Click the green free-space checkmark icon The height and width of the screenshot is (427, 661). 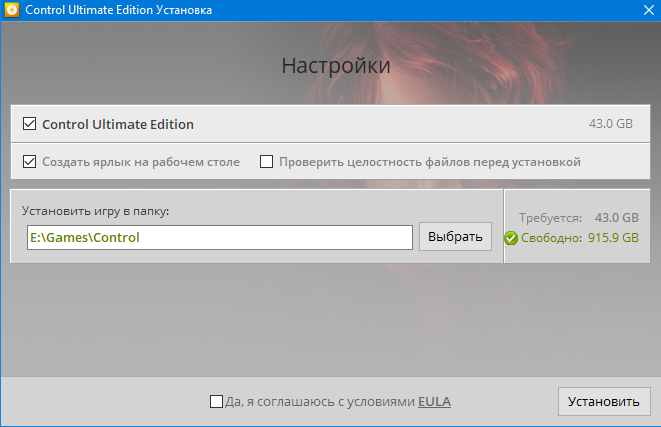pyautogui.click(x=511, y=238)
